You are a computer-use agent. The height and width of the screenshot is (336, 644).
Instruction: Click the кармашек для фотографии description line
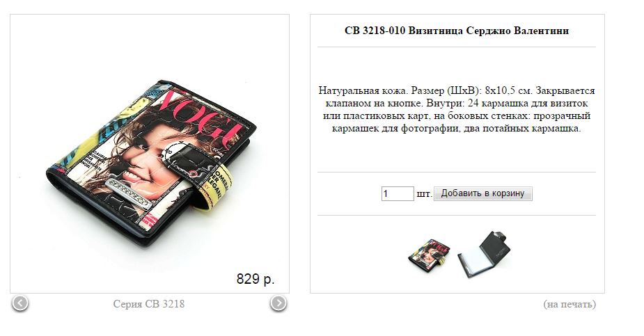click(x=456, y=129)
